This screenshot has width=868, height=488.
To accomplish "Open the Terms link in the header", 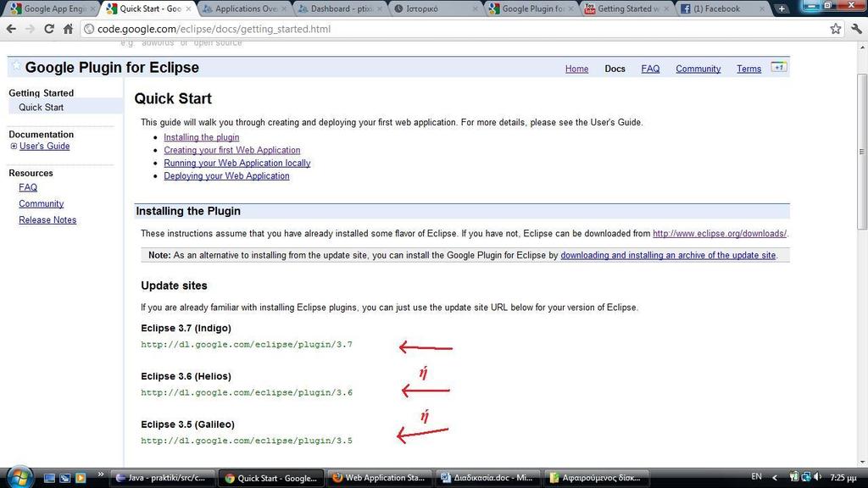I will 748,69.
